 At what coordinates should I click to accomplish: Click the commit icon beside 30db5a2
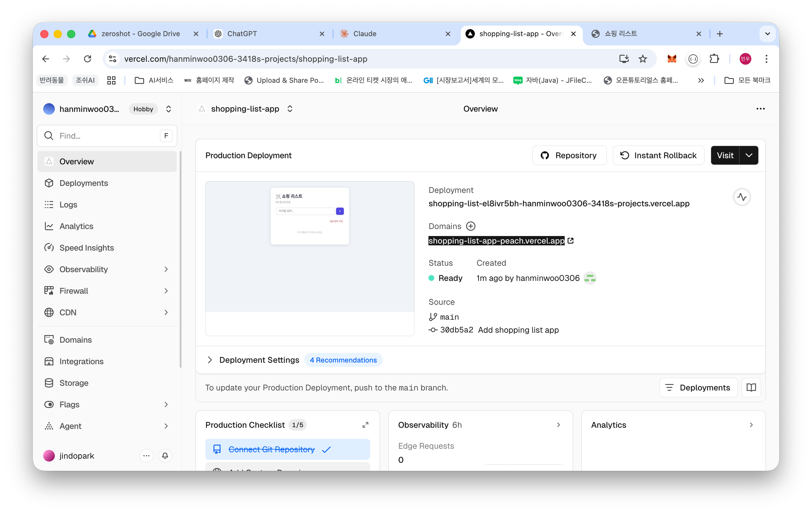[x=433, y=330]
